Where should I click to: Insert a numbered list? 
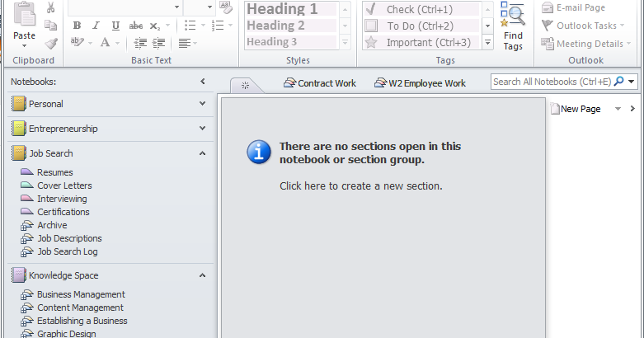218,26
